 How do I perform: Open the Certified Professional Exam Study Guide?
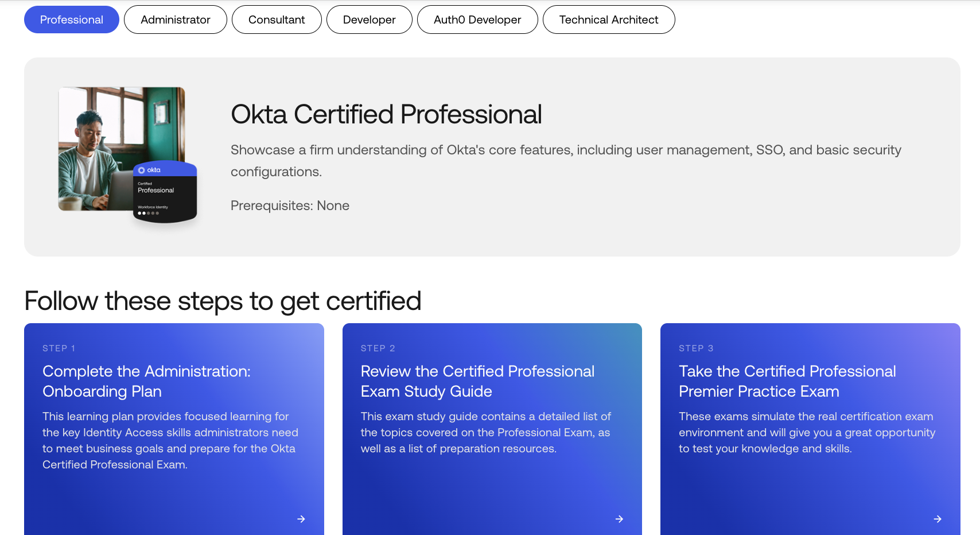pos(477,381)
